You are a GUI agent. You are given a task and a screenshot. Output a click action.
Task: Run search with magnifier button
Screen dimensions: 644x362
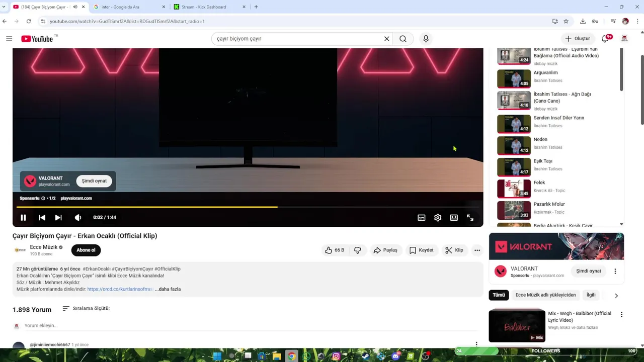point(403,39)
